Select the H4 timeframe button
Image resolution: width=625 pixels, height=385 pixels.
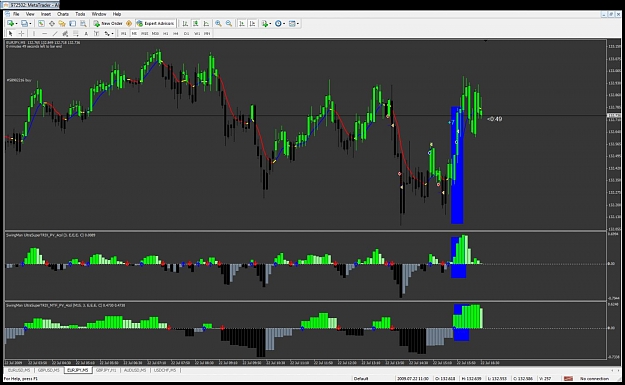point(176,33)
